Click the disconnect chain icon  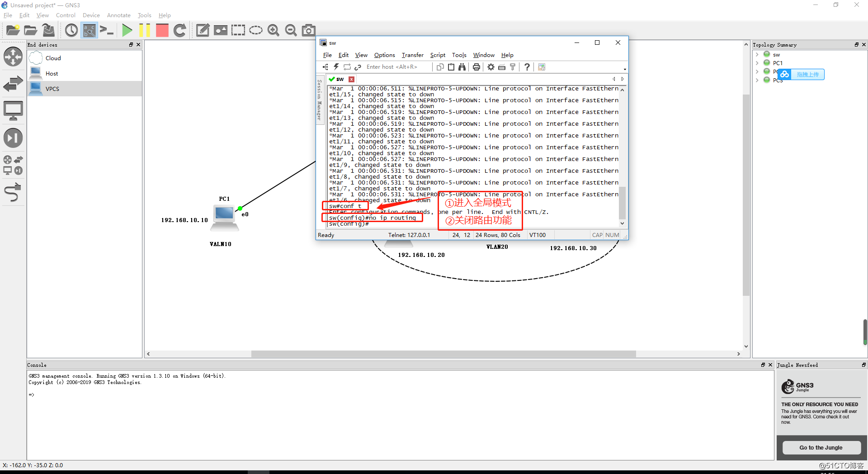click(x=358, y=67)
